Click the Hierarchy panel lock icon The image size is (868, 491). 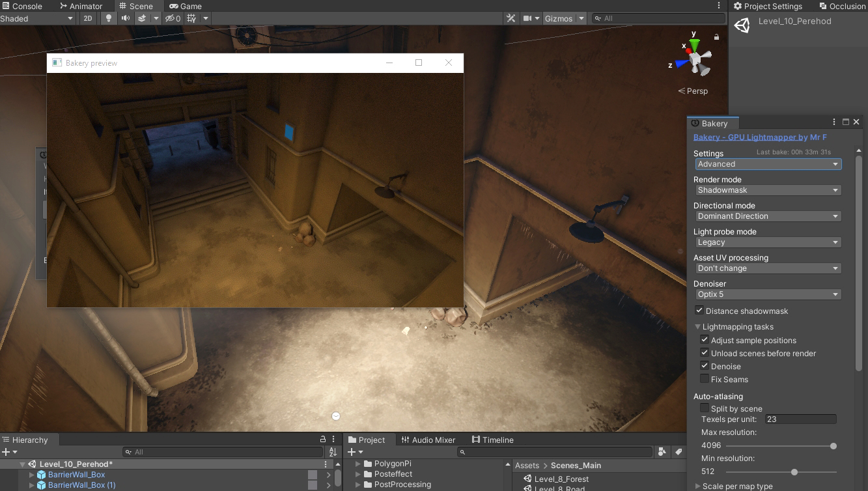(322, 440)
